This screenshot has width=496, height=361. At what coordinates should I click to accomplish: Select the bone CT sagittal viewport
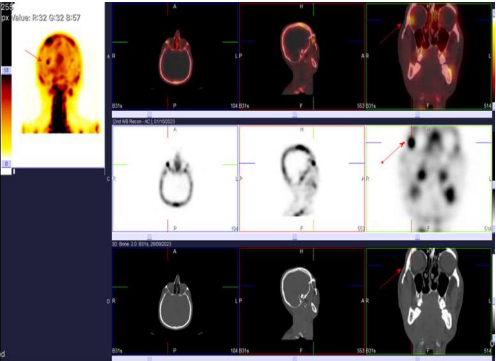pos(302,301)
